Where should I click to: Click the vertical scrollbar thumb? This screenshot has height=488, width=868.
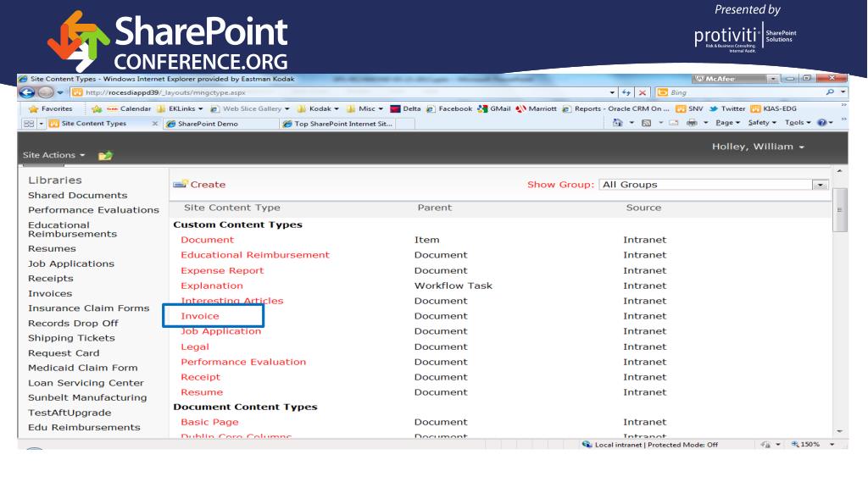point(840,210)
